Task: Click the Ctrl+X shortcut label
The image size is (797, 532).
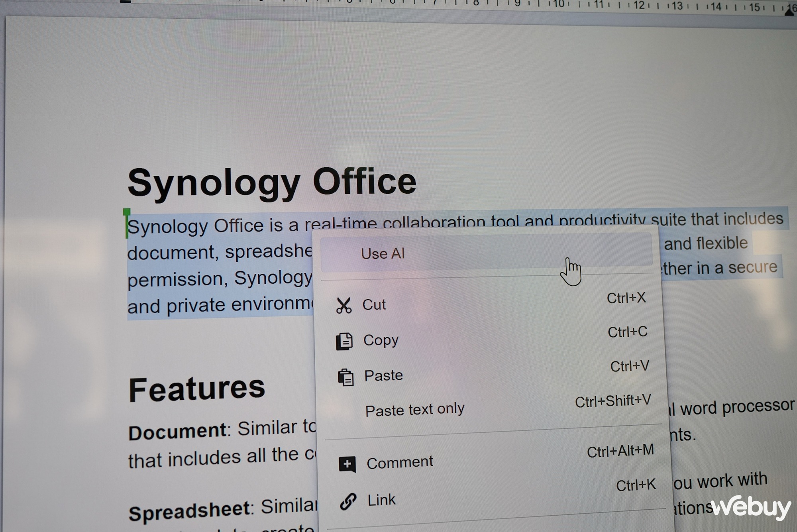Action: pos(626,298)
